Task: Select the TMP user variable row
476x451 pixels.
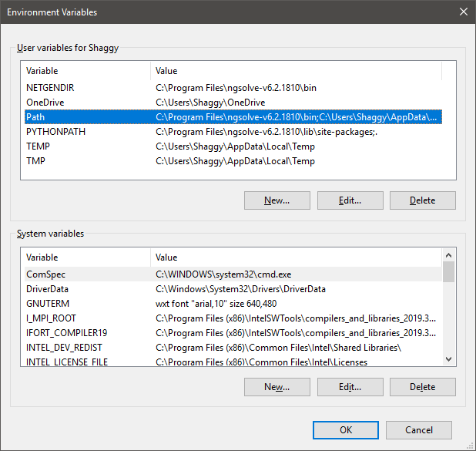Action: (x=233, y=161)
